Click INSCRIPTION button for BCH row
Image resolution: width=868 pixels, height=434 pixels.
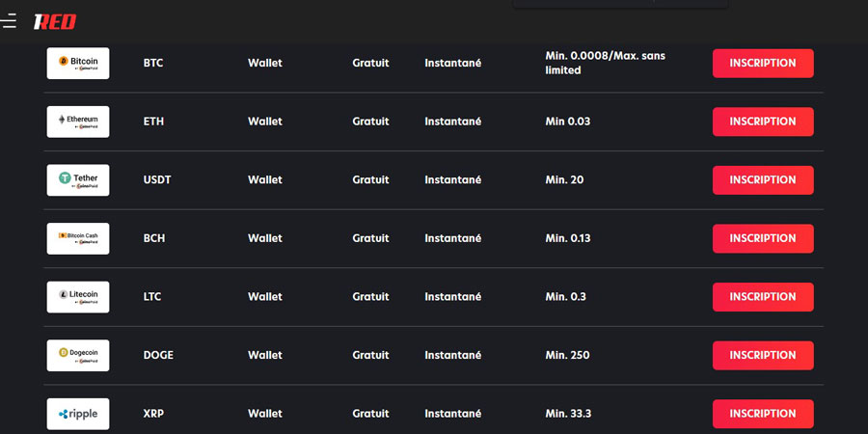tap(762, 238)
